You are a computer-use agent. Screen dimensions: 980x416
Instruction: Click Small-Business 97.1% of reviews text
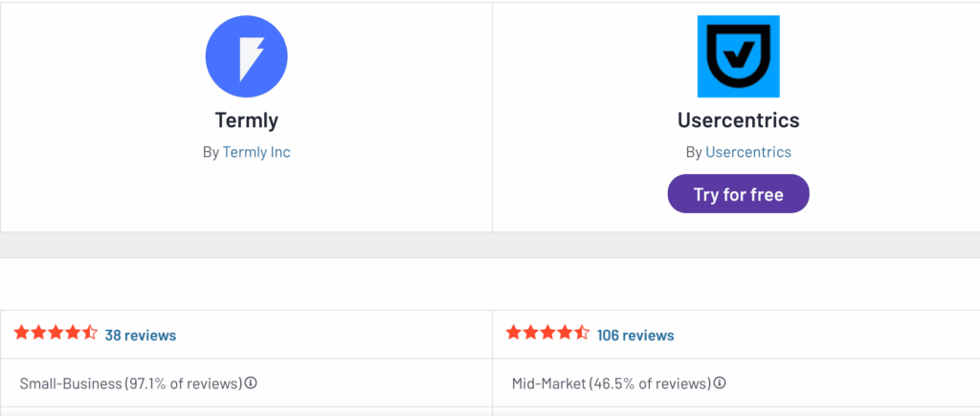[x=130, y=383]
